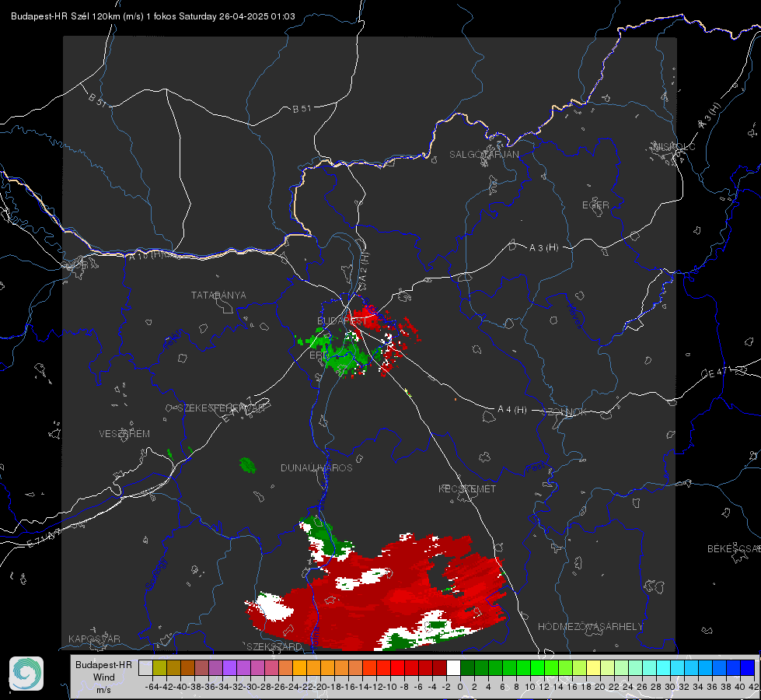The height and width of the screenshot is (700, 761).
Task: Click the SZOLNOK city label
Action: coord(564,412)
